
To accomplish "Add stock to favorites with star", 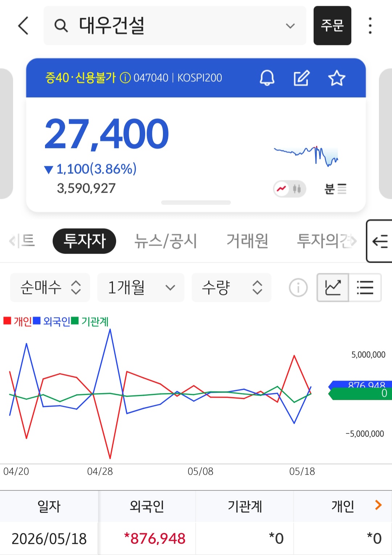I will [x=336, y=78].
